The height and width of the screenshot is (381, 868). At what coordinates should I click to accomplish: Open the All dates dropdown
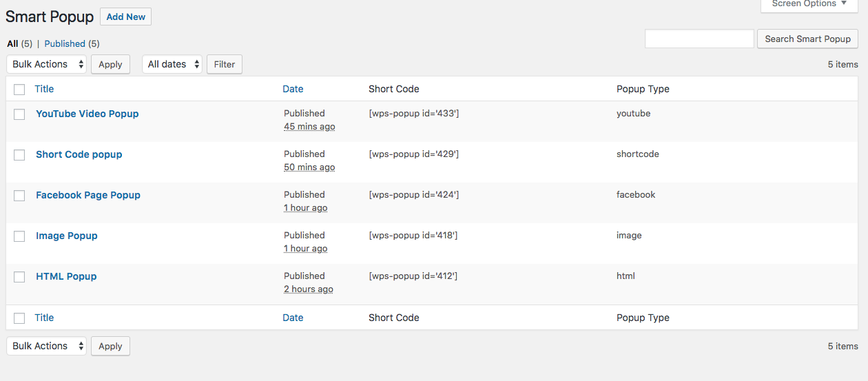(172, 64)
